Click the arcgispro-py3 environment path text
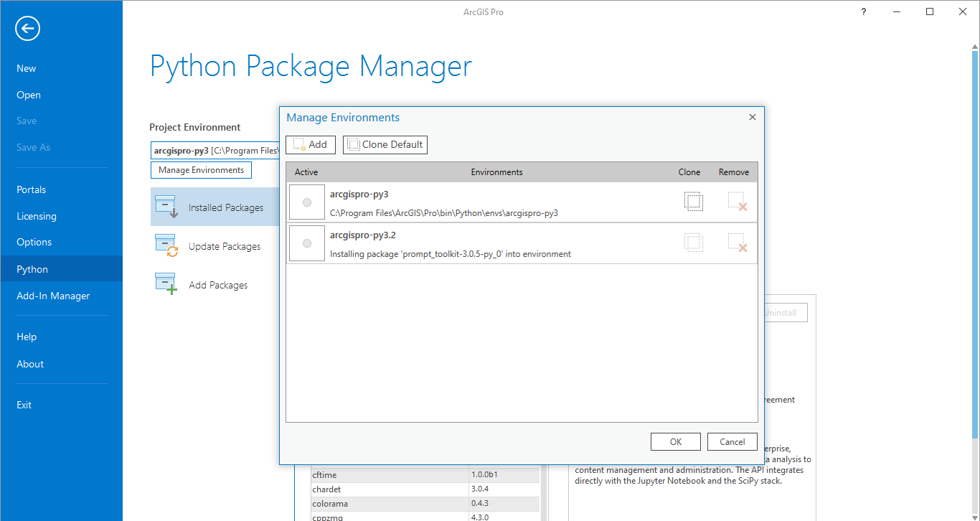The width and height of the screenshot is (980, 521). pyautogui.click(x=444, y=213)
